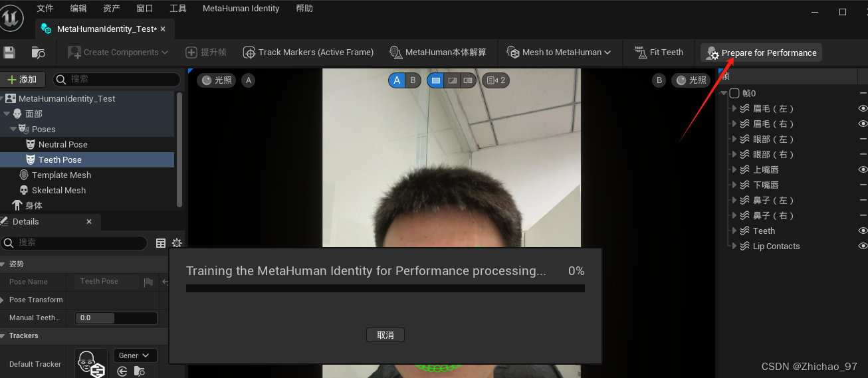Open the 资产 menu
The image size is (868, 378).
point(112,9)
